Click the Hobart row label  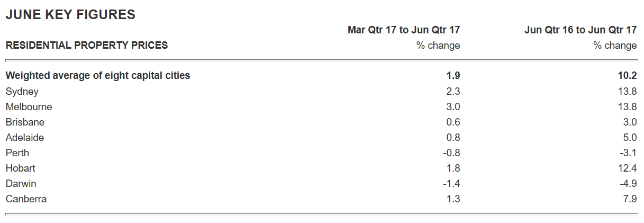tap(21, 168)
